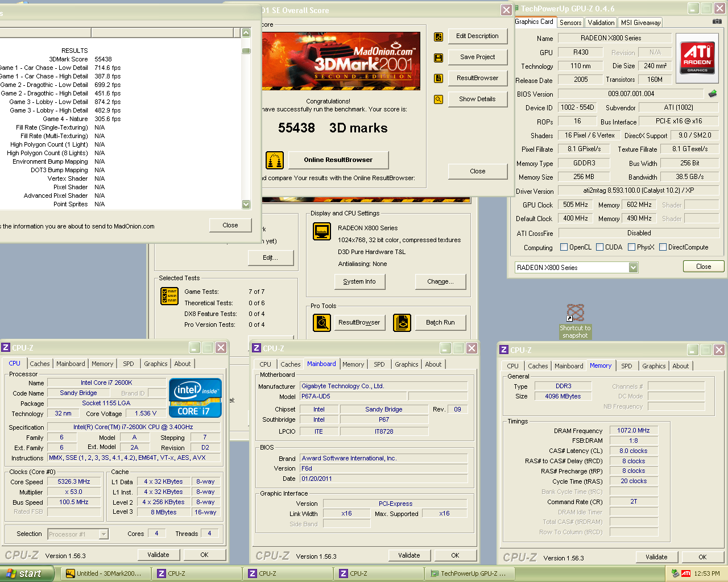728x582 pixels.
Task: Click the BIOS save icon next to BIOS Version
Action: click(712, 94)
